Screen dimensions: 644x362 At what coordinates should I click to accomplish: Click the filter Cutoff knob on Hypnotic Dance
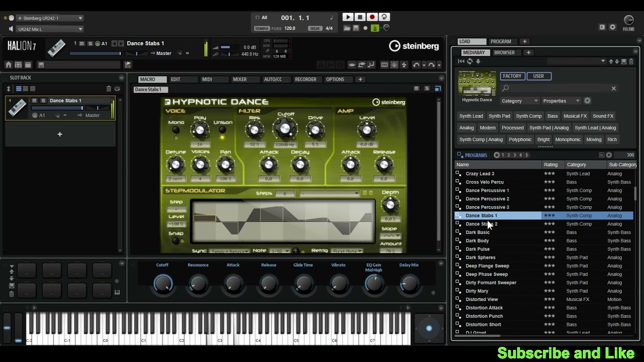(x=285, y=129)
